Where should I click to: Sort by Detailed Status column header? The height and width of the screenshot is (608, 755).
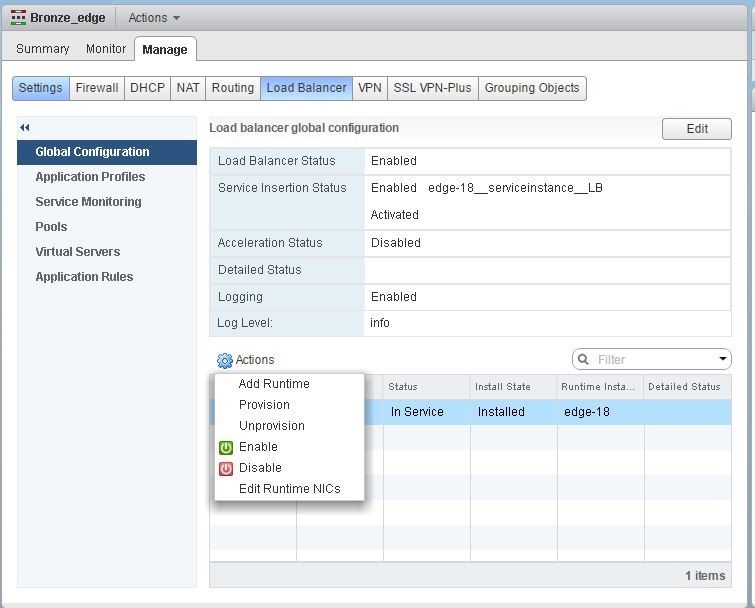pyautogui.click(x=688, y=387)
